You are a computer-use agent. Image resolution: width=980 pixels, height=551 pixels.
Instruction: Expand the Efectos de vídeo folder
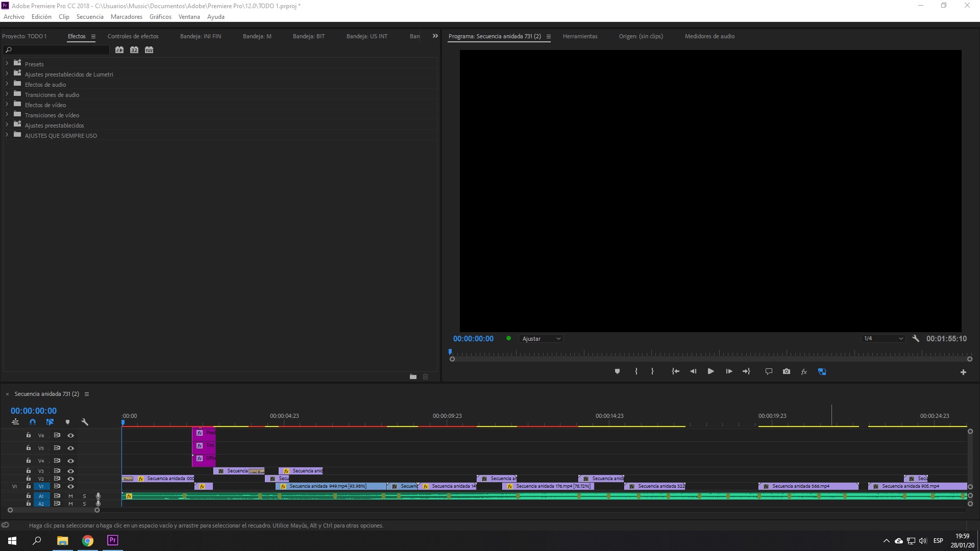point(7,105)
